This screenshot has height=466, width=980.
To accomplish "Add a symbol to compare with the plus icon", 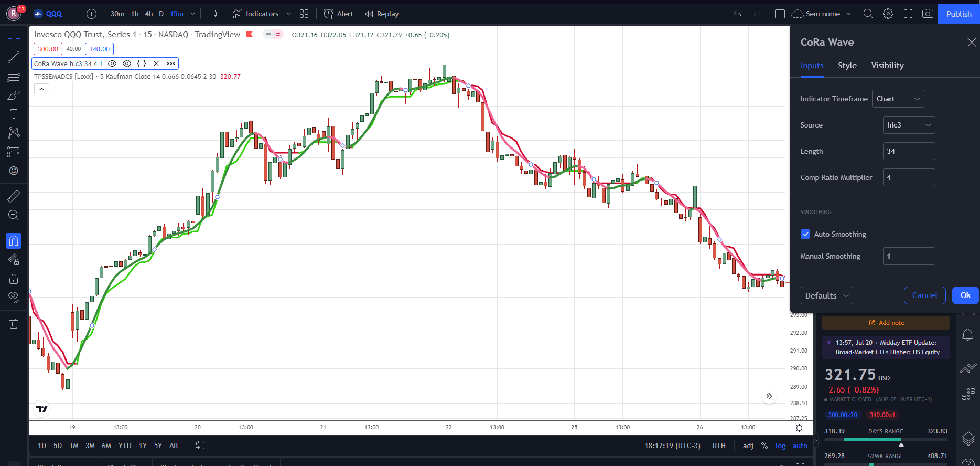I will 91,14.
